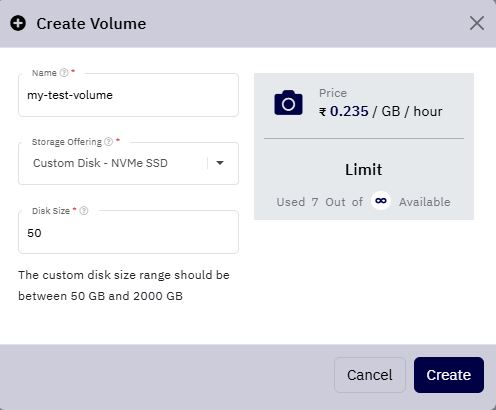Viewport: 496px width, 410px height.
Task: Confirm with the Create button
Action: (x=449, y=375)
